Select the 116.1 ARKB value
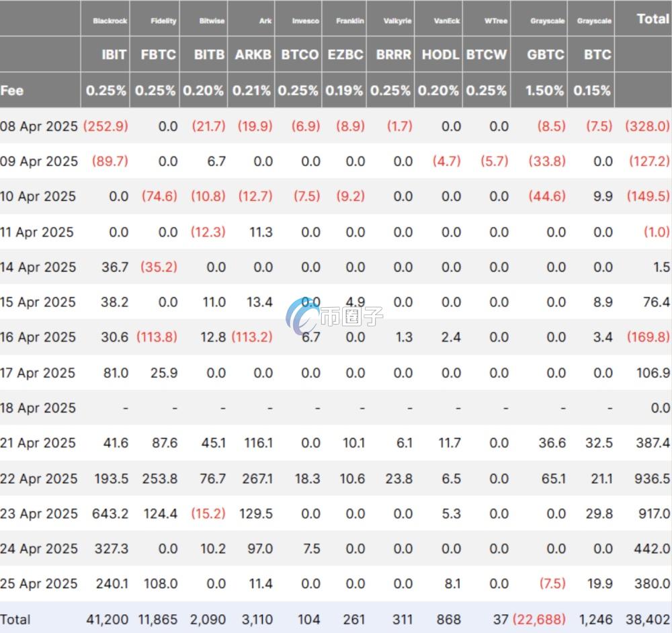672x633 pixels. 259,443
